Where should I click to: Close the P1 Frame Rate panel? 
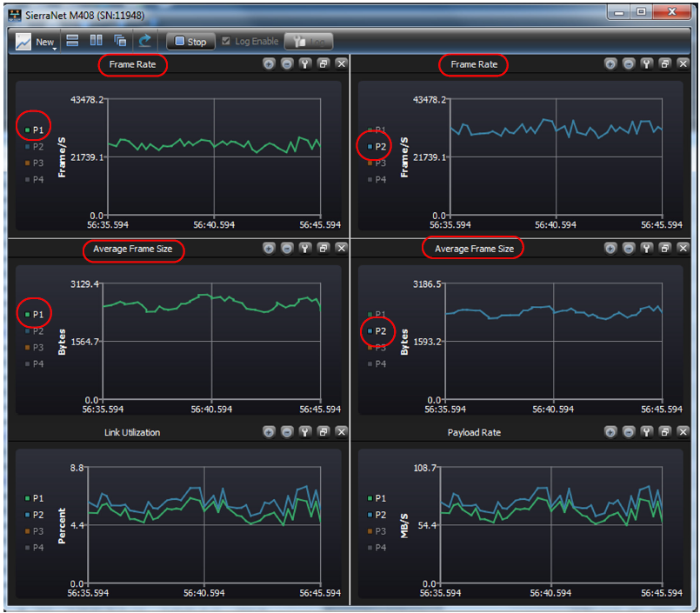tap(342, 63)
